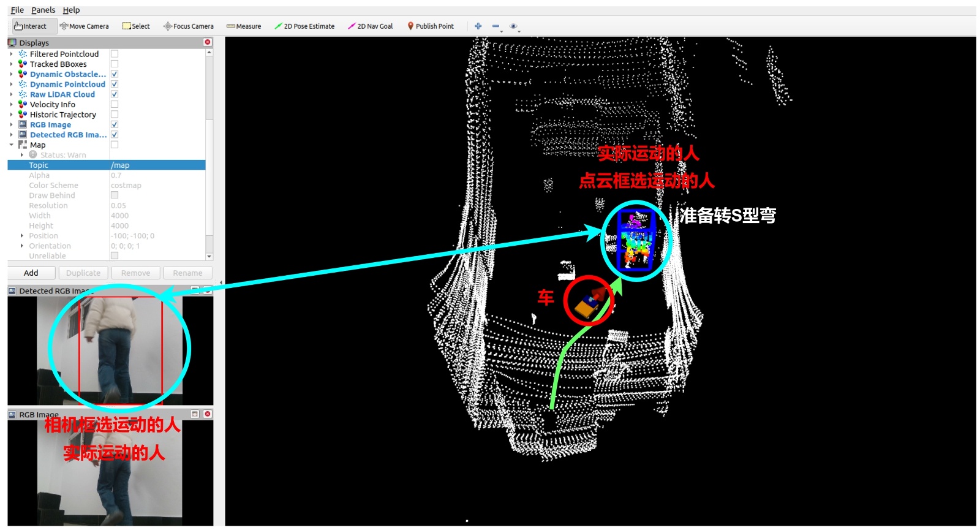This screenshot has width=980, height=530.
Task: Activate the Move Camera tool
Action: pyautogui.click(x=85, y=26)
